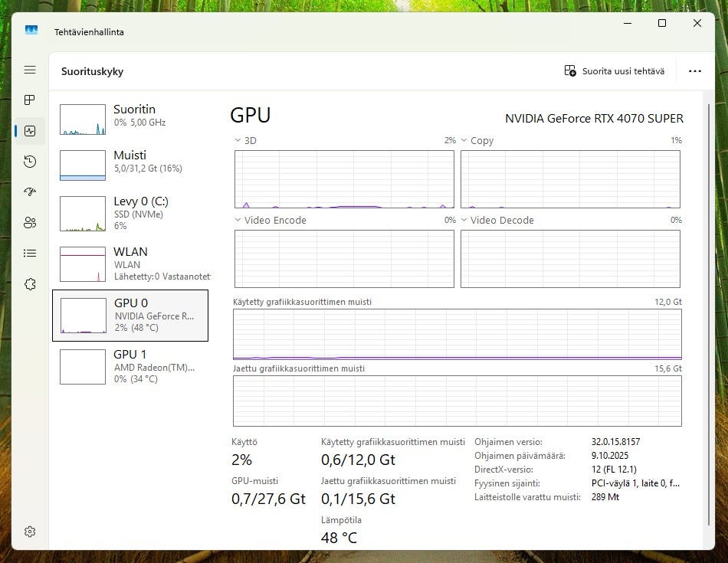Click the run new task icon
Viewport: 728px width, 563px height.
[x=570, y=70]
